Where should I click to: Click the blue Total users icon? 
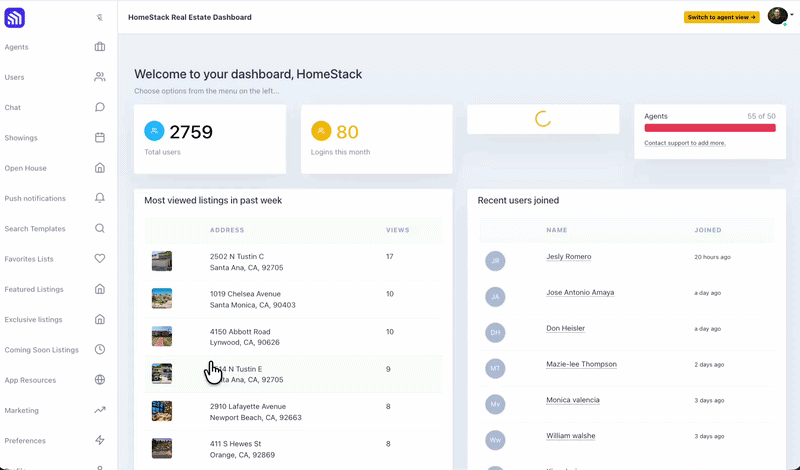(x=154, y=131)
